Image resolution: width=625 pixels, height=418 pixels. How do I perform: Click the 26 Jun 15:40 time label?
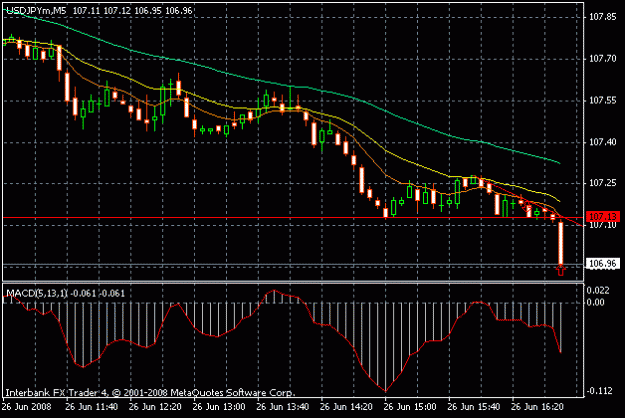tap(474, 407)
